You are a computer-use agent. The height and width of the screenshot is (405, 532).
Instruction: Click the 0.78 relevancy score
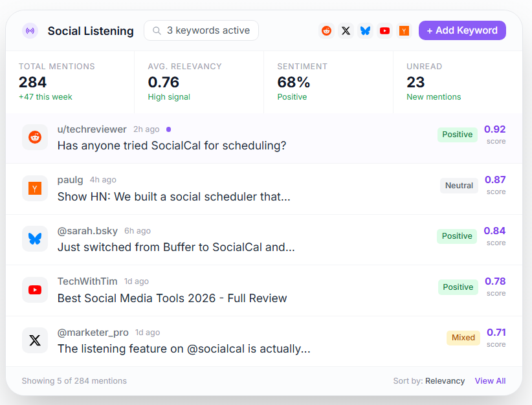click(x=495, y=281)
